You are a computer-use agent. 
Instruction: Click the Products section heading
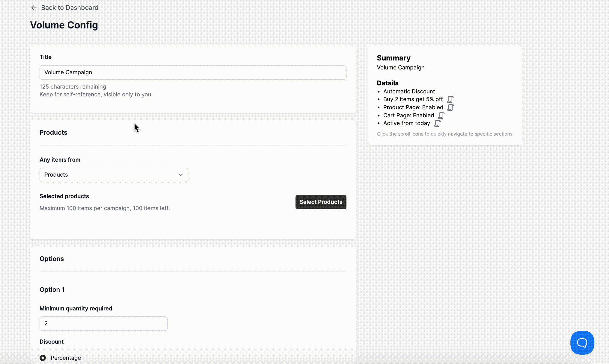[53, 133]
